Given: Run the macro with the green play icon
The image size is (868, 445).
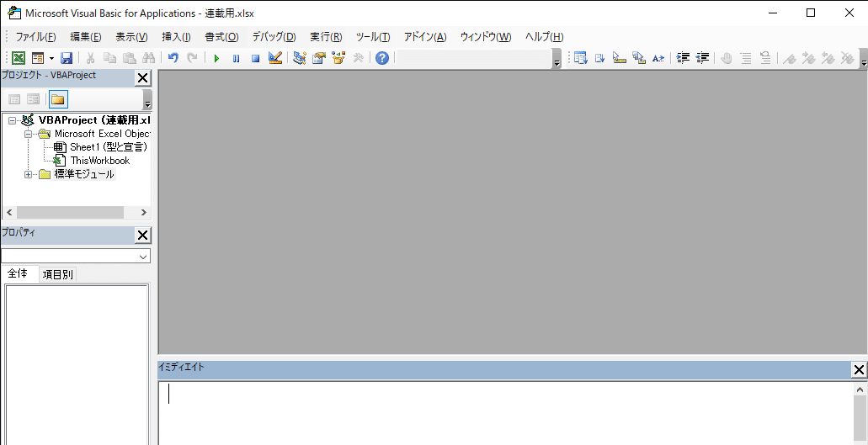Looking at the screenshot, I should [x=217, y=58].
